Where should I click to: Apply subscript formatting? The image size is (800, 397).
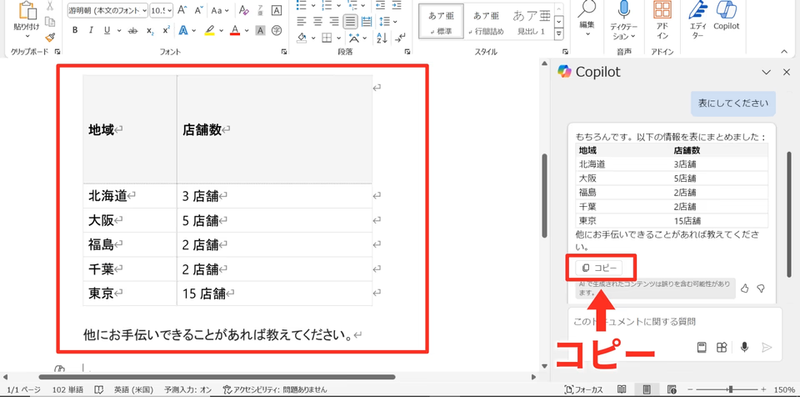[x=150, y=30]
